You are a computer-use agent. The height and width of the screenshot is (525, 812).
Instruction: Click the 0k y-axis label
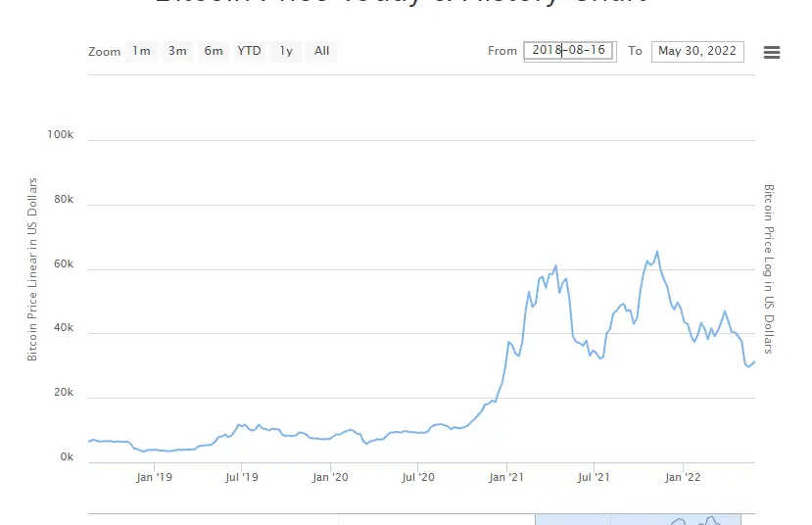[67, 457]
